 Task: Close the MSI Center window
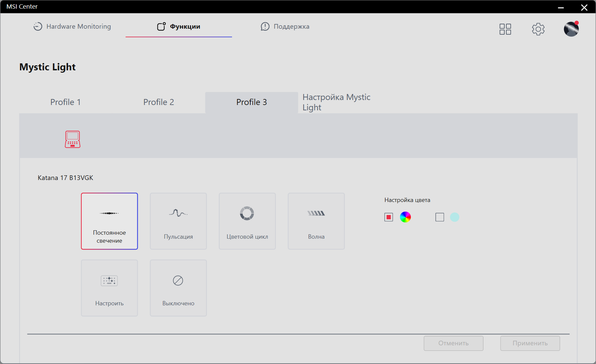click(584, 7)
